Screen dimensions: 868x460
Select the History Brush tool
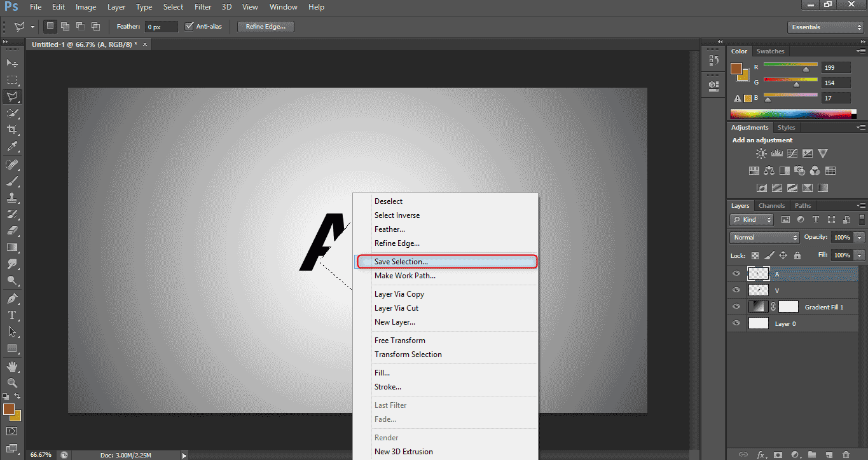[12, 214]
